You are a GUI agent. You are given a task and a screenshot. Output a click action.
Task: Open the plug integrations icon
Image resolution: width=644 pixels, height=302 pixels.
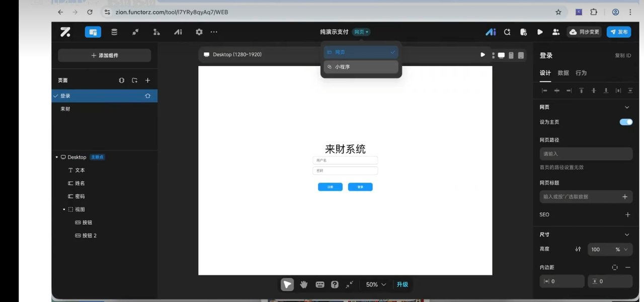(x=135, y=32)
